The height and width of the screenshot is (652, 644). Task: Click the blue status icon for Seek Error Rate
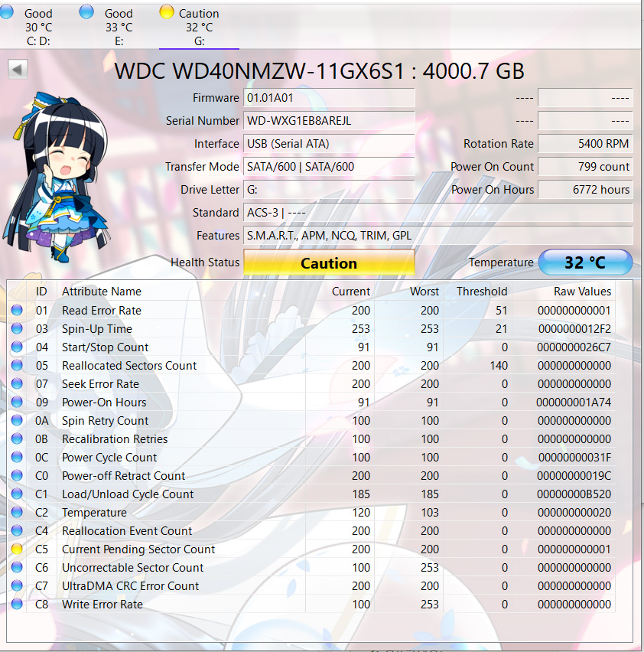pos(17,383)
